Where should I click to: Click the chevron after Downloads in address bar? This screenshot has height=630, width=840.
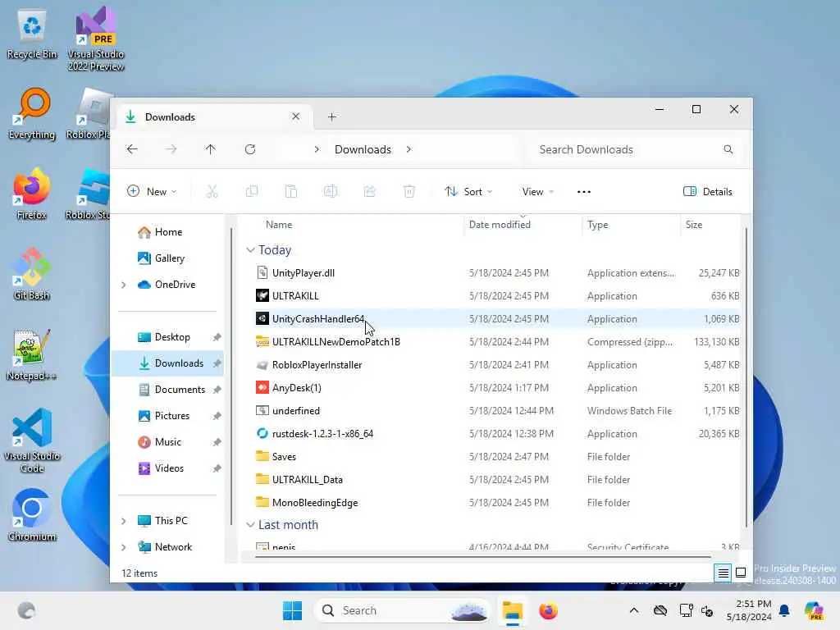[409, 149]
